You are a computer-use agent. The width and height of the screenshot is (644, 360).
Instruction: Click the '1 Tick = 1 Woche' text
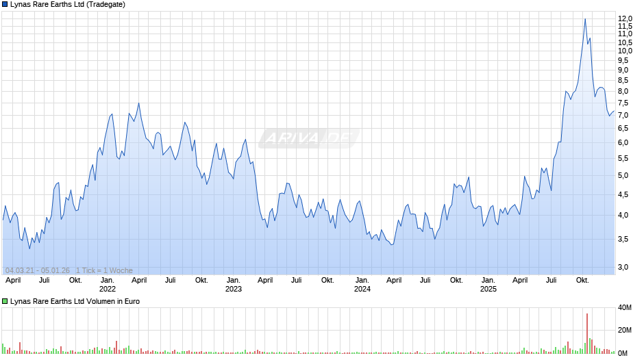pyautogui.click(x=104, y=270)
